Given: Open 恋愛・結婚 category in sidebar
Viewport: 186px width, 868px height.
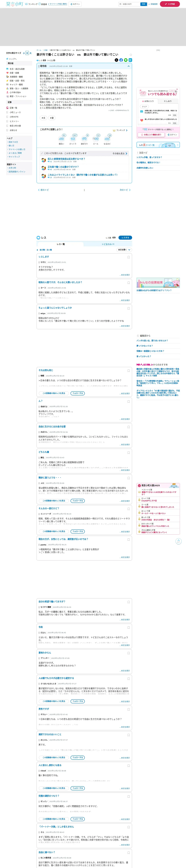Looking at the screenshot, I should point(14,73).
